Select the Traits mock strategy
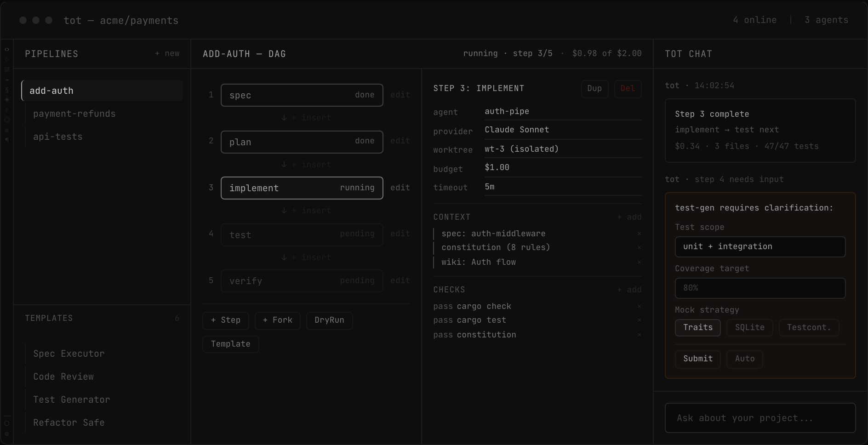The height and width of the screenshot is (445, 868). 697,328
